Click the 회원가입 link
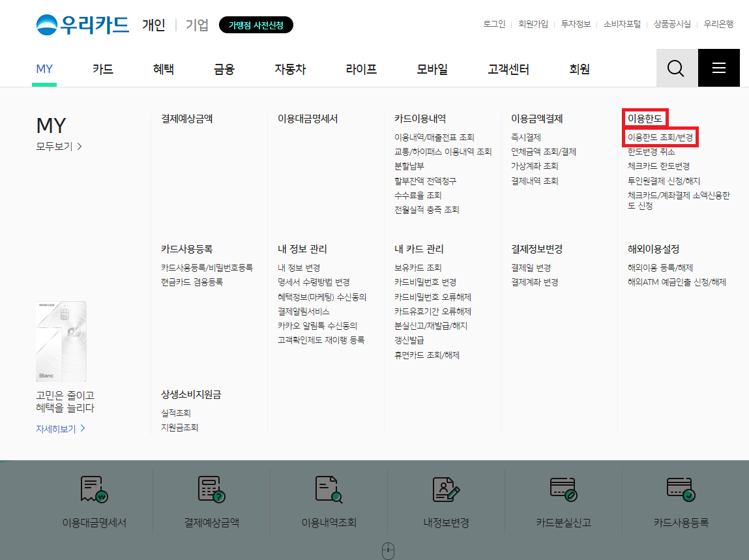 point(533,23)
